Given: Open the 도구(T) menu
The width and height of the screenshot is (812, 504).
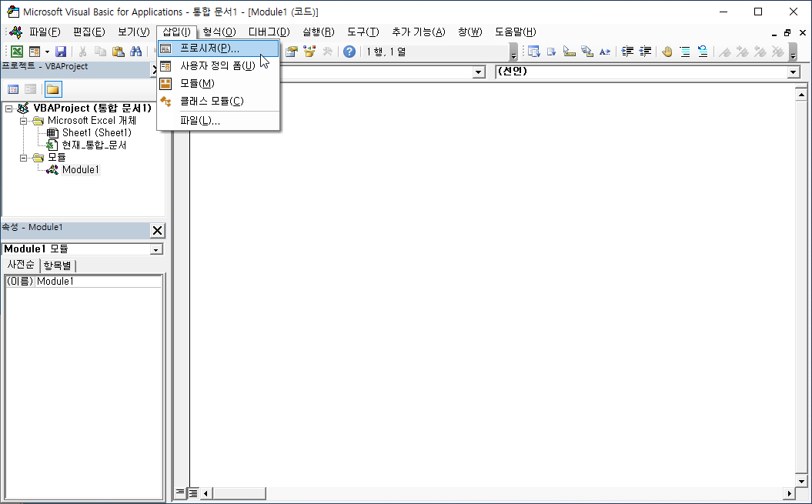Looking at the screenshot, I should 363,32.
